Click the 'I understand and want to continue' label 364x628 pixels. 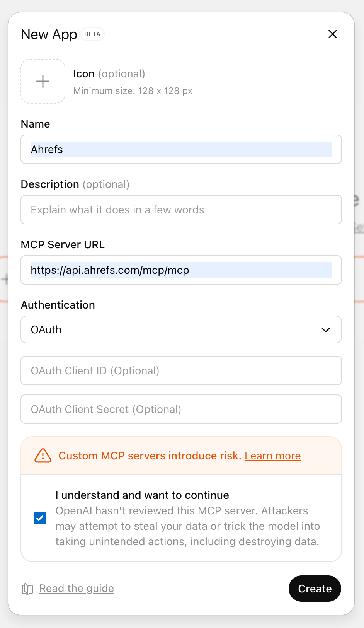(142, 495)
